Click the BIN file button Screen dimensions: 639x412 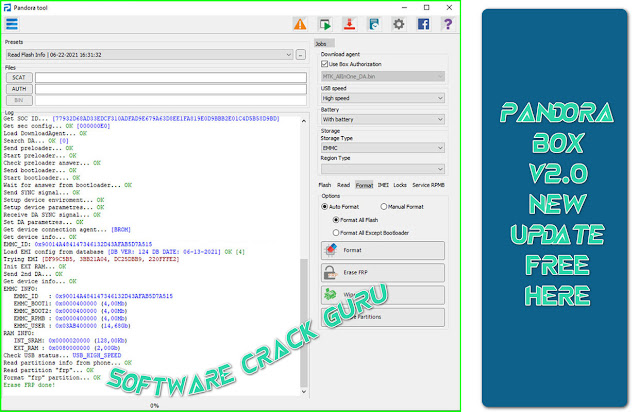19,100
